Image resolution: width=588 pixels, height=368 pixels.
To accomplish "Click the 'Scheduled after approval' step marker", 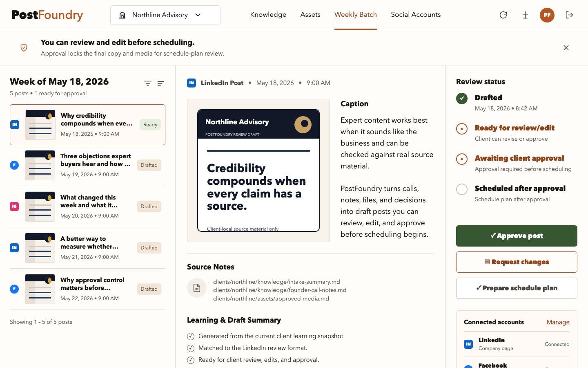I will (462, 189).
